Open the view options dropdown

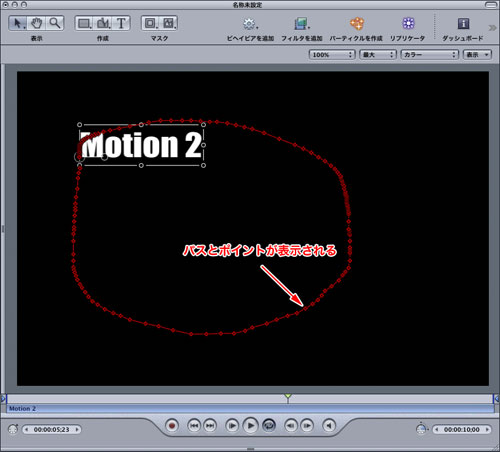click(x=477, y=54)
